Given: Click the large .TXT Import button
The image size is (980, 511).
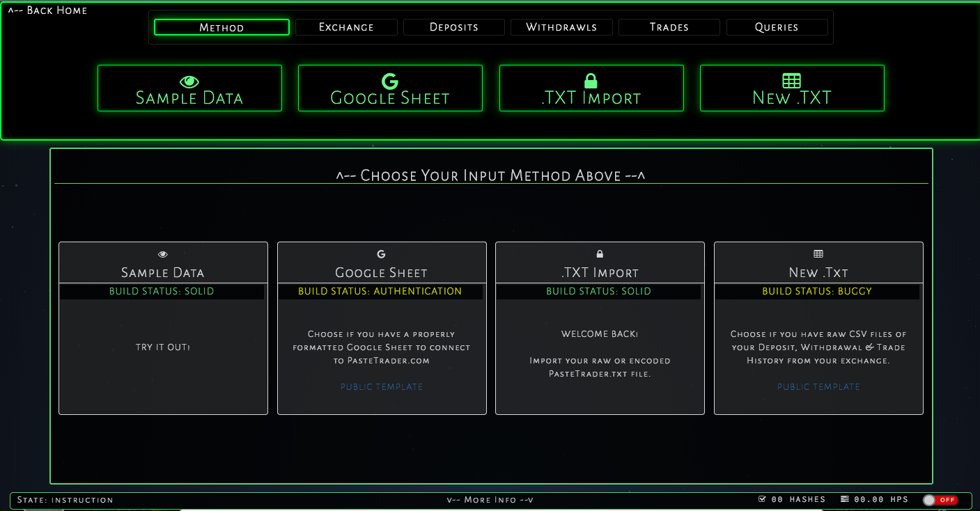Looking at the screenshot, I should click(591, 88).
